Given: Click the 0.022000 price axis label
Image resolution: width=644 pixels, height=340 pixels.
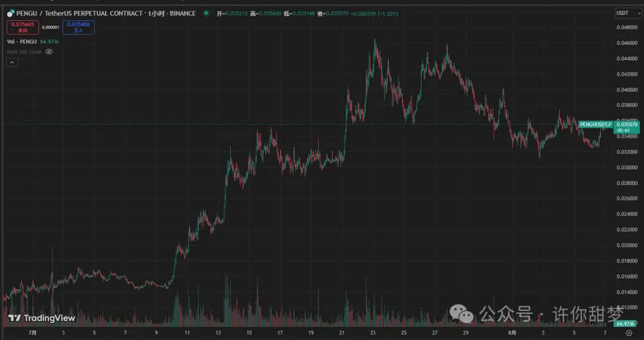Looking at the screenshot, I should (x=627, y=230).
